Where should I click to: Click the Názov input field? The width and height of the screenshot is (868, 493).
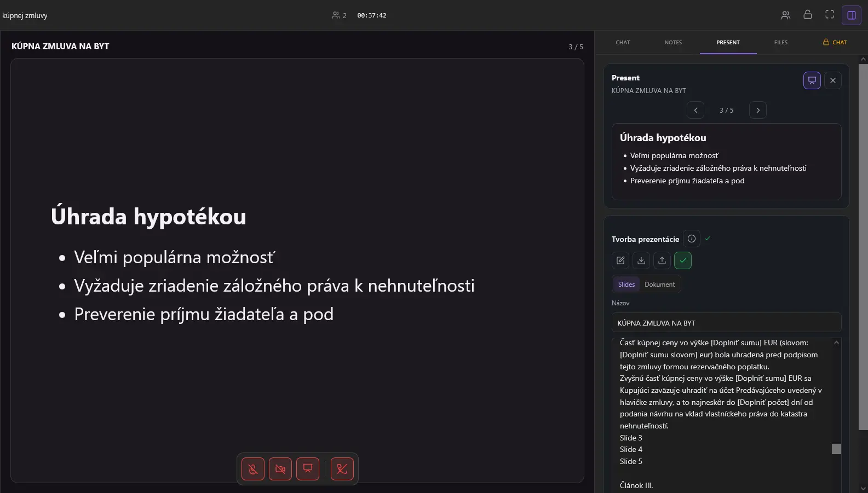[727, 323]
